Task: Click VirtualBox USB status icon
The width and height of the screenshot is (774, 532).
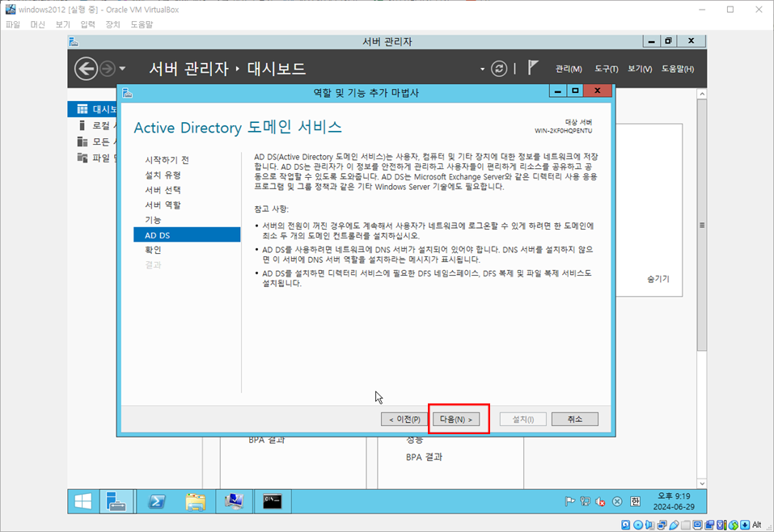Action: pyautogui.click(x=674, y=525)
